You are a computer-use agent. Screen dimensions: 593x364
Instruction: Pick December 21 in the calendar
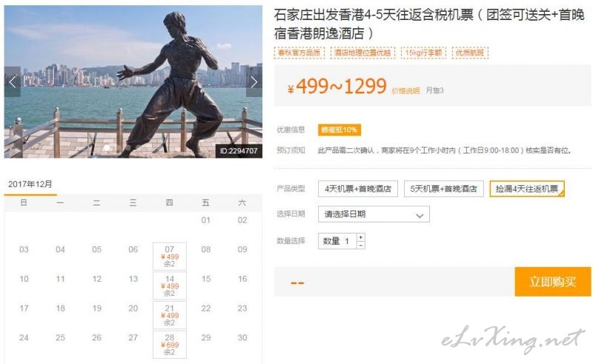tap(170, 315)
